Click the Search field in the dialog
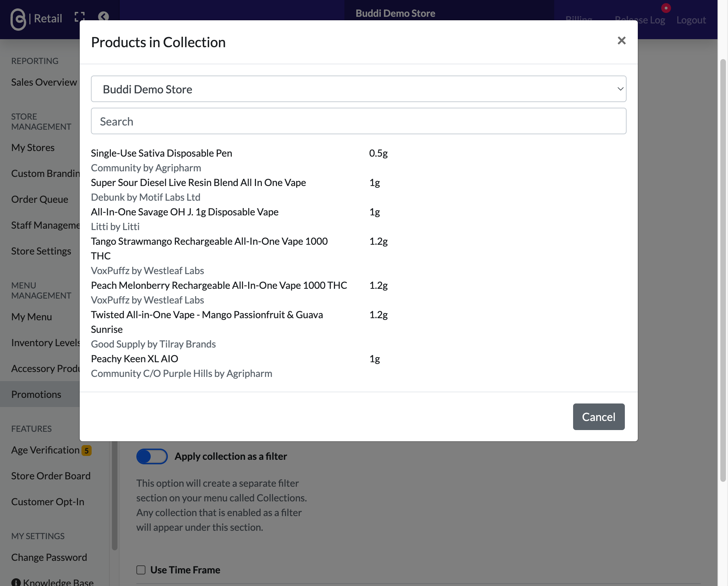Image resolution: width=728 pixels, height=586 pixels. tap(358, 121)
